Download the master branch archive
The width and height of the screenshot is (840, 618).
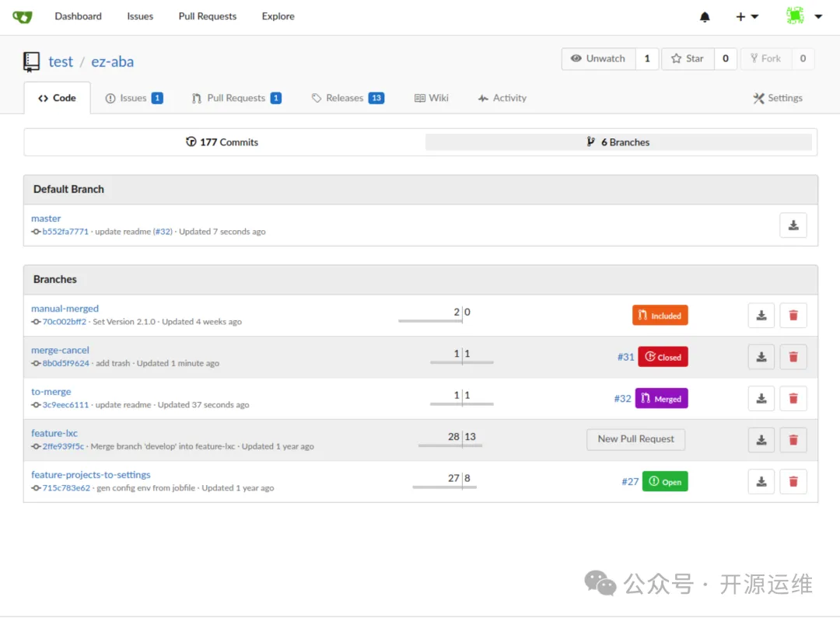click(x=793, y=225)
